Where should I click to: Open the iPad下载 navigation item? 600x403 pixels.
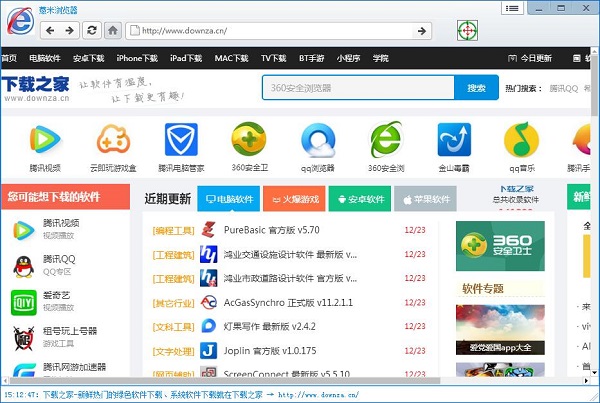[x=186, y=58]
